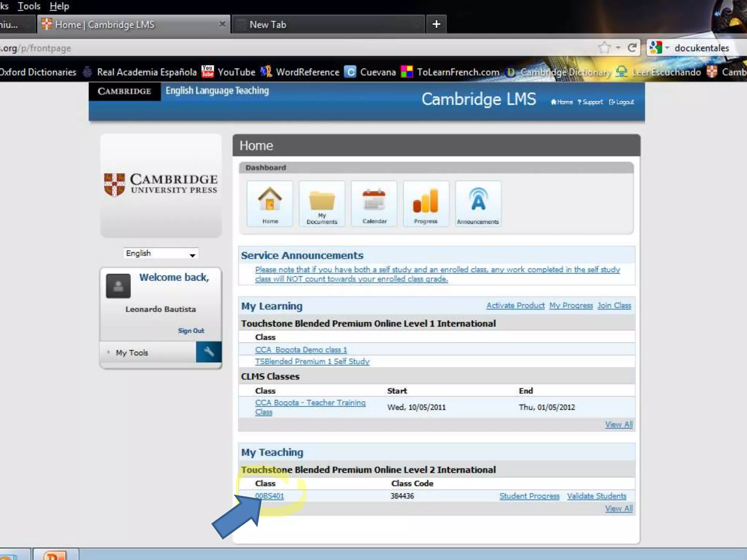Image resolution: width=747 pixels, height=560 pixels.
Task: Click the browser reload icon
Action: [632, 48]
